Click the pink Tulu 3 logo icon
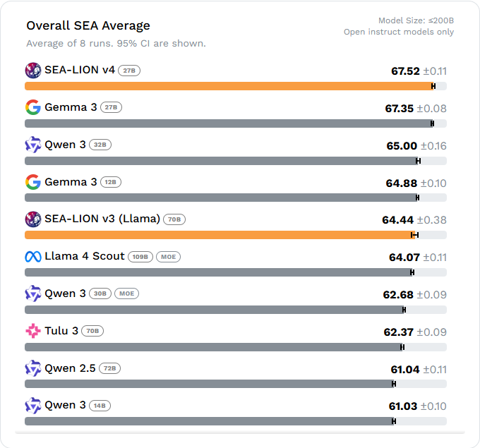 [33, 330]
